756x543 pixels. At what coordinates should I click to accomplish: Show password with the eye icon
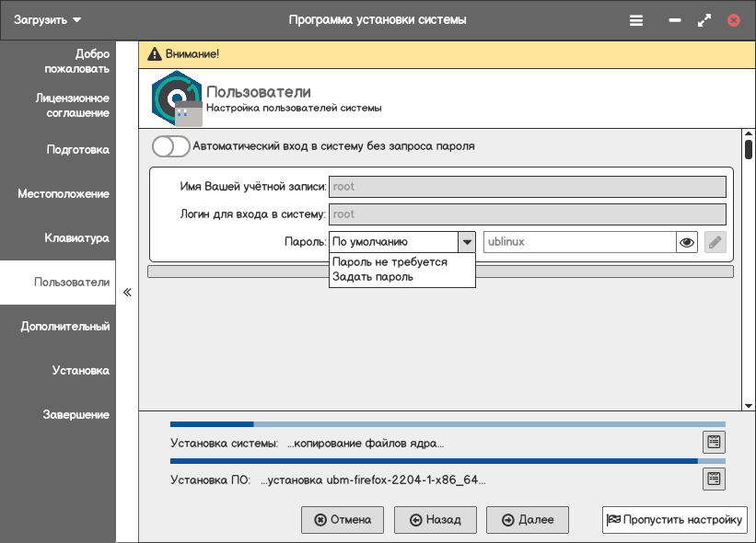[687, 242]
